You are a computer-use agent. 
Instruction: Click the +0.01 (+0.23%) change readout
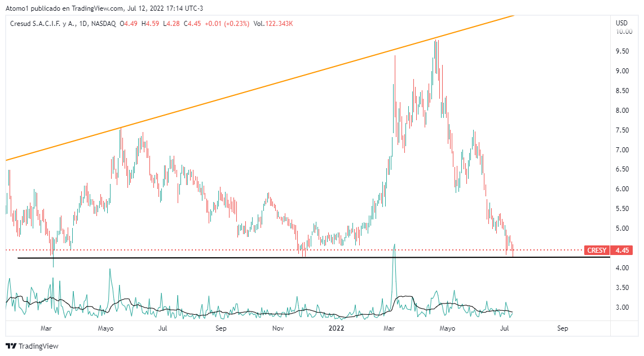219,23
